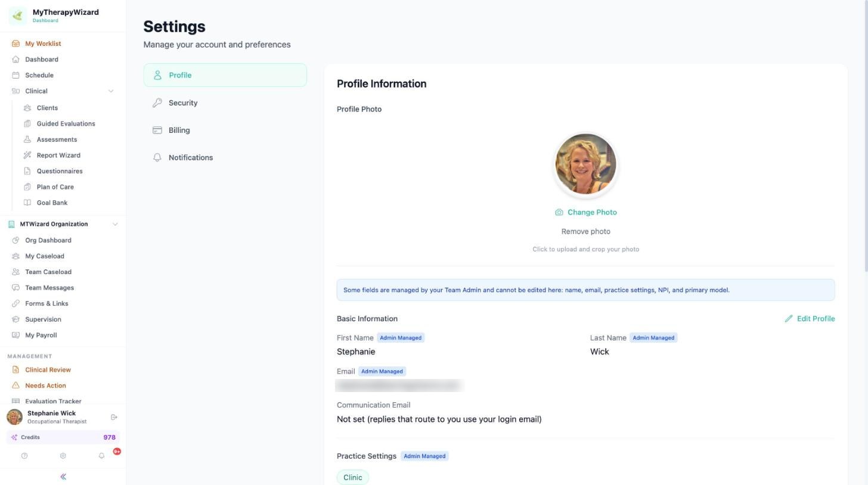Click the Goal Bank book icon
The height and width of the screenshot is (485, 868).
point(27,203)
